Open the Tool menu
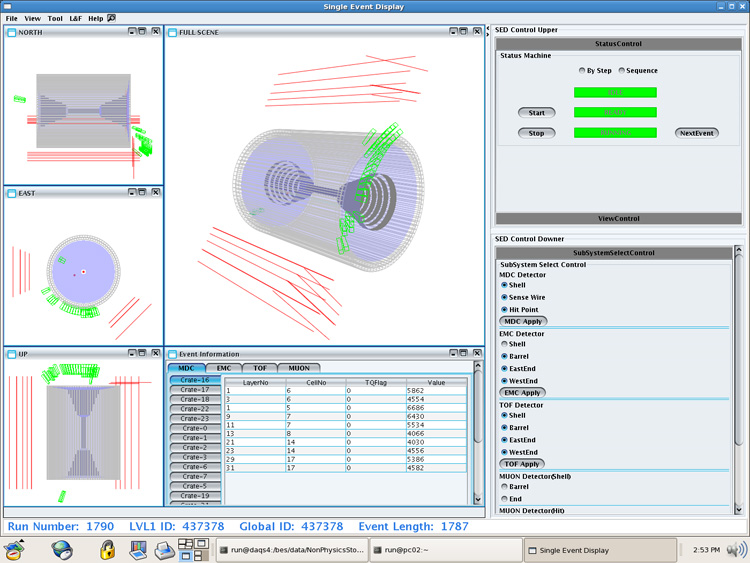 [55, 18]
